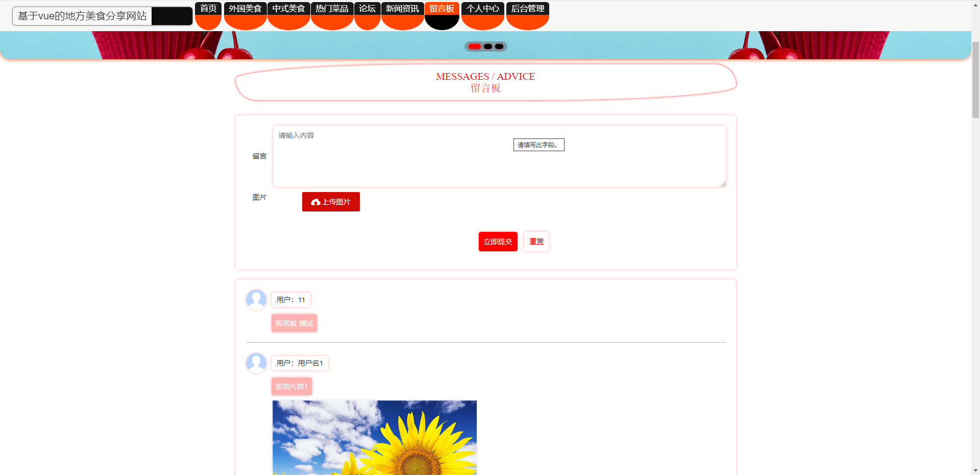Open the sunflower image in the message

click(x=375, y=437)
